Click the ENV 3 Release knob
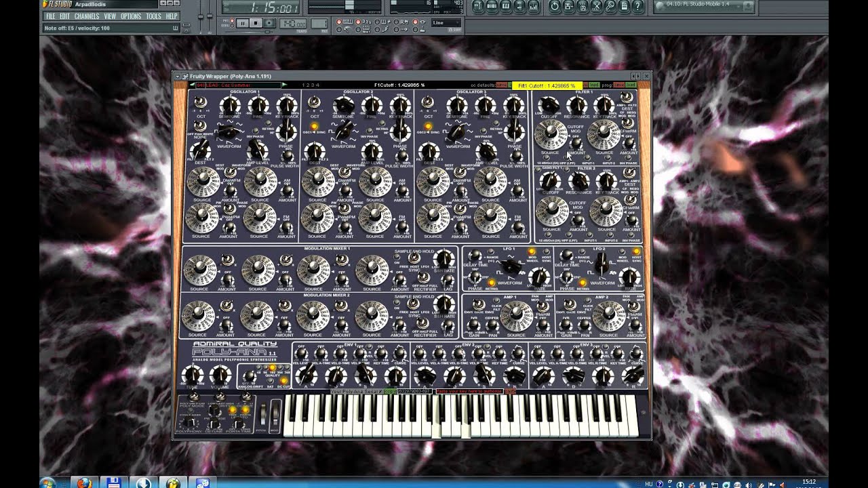 [x=633, y=374]
